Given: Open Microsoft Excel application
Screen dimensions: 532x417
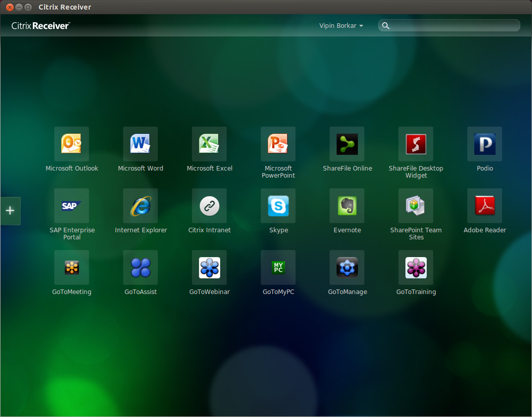Looking at the screenshot, I should (x=209, y=144).
